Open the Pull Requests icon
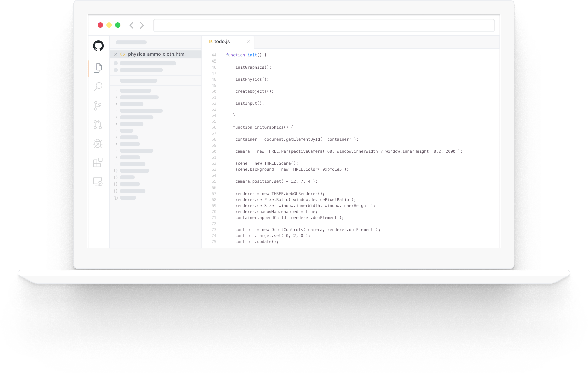The image size is (588, 373). (98, 125)
